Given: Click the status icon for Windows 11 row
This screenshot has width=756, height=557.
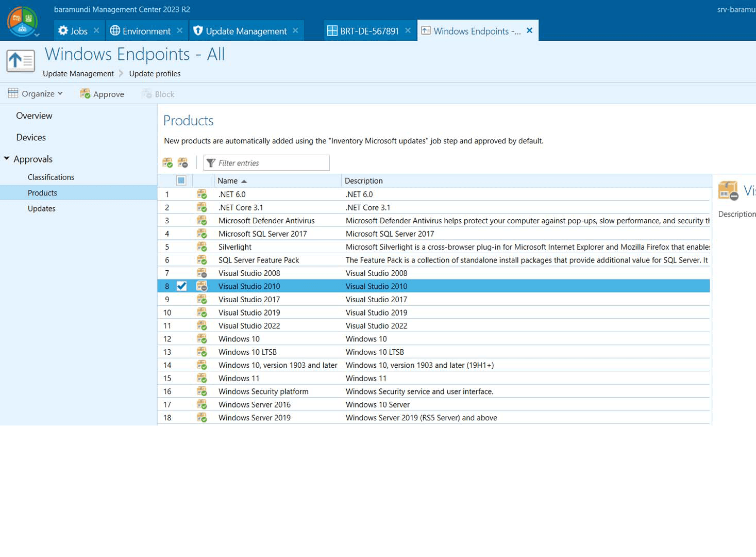Looking at the screenshot, I should click(x=202, y=379).
